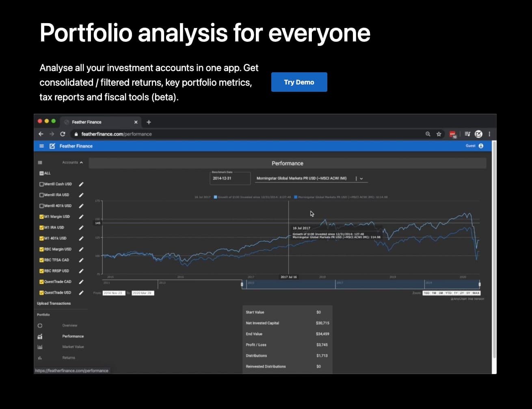Screen dimensions: 532x409
Task: Edit the M1 Margin USD account
Action: (81, 217)
